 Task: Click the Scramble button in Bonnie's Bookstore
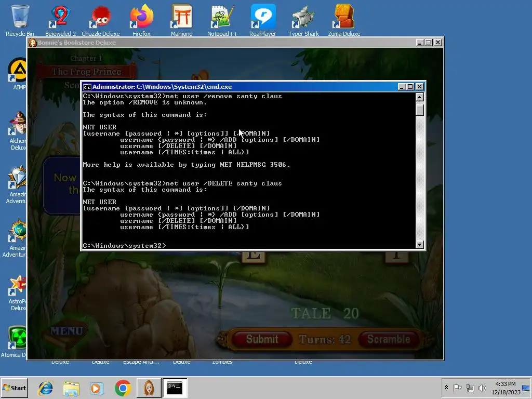tap(389, 339)
